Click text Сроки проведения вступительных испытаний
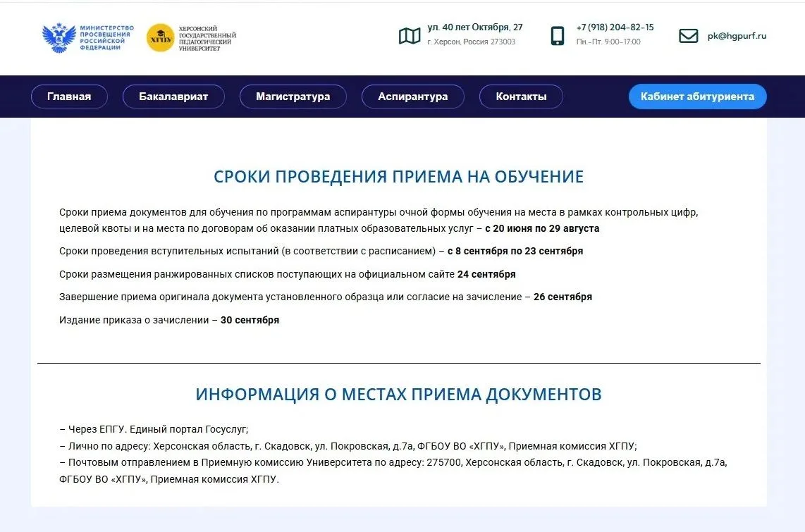This screenshot has height=532, width=805. pyautogui.click(x=170, y=251)
